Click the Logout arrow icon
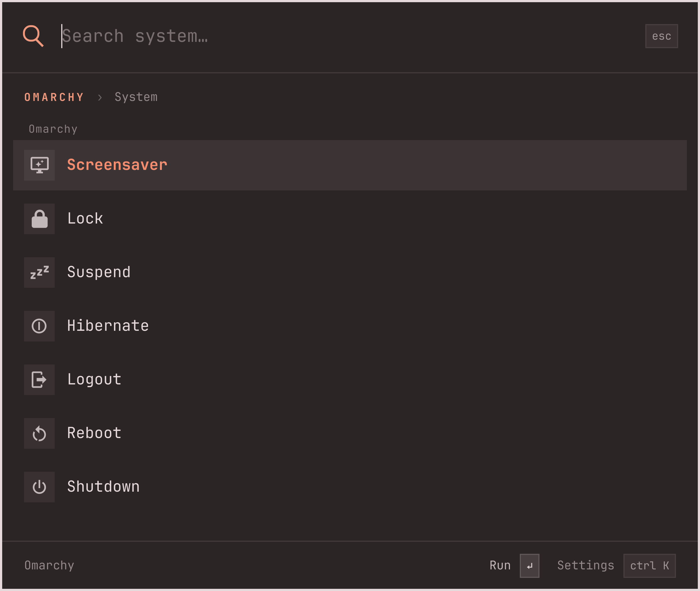The width and height of the screenshot is (700, 591). [x=39, y=379]
